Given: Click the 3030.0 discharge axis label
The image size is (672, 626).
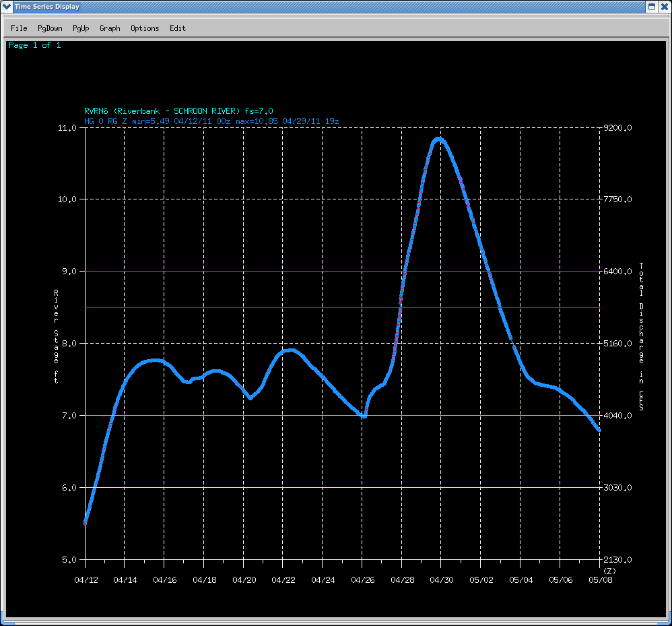Looking at the screenshot, I should (x=617, y=487).
